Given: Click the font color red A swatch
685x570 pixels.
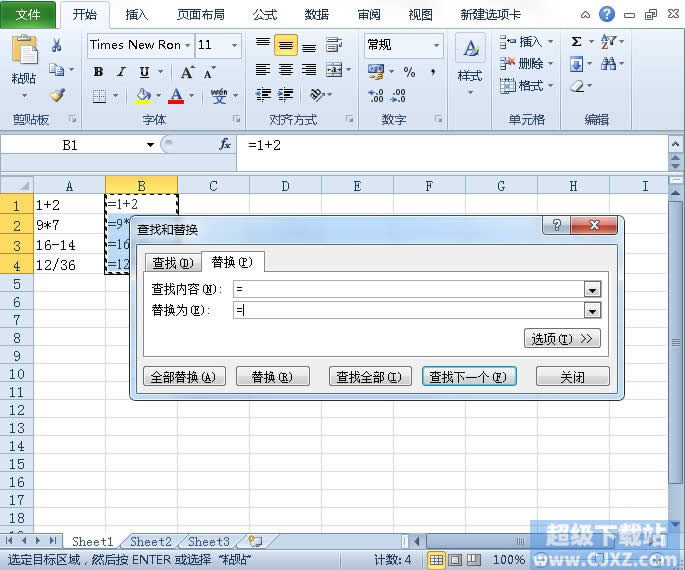Looking at the screenshot, I should (176, 96).
